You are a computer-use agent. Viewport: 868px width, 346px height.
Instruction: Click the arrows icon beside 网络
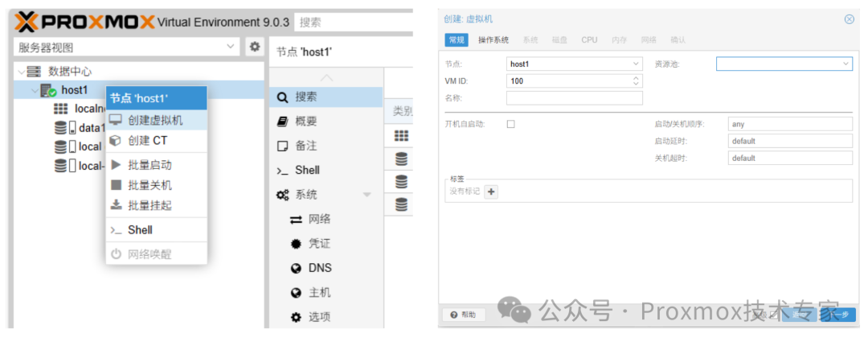pyautogui.click(x=296, y=220)
